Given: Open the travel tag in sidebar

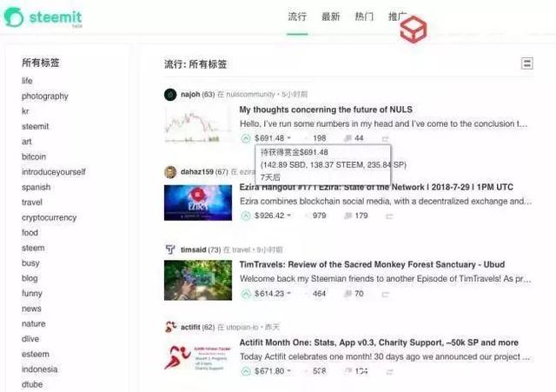Looking at the screenshot, I should 32,203.
